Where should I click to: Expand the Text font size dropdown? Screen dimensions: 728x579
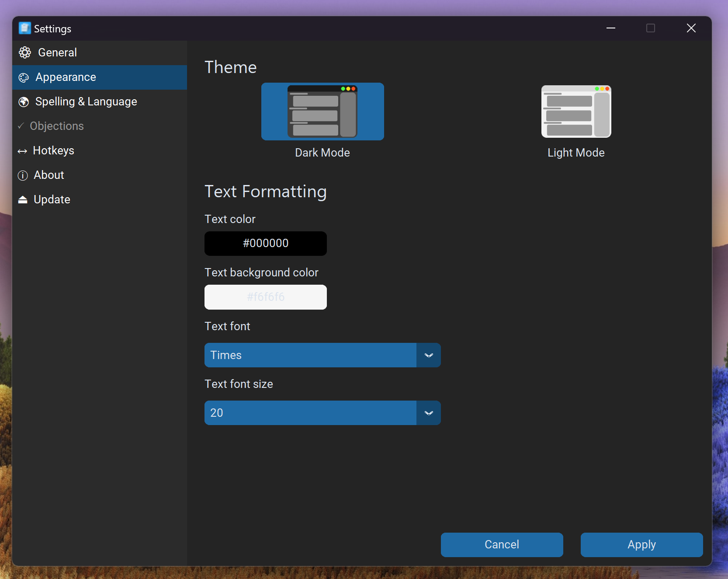click(x=322, y=413)
